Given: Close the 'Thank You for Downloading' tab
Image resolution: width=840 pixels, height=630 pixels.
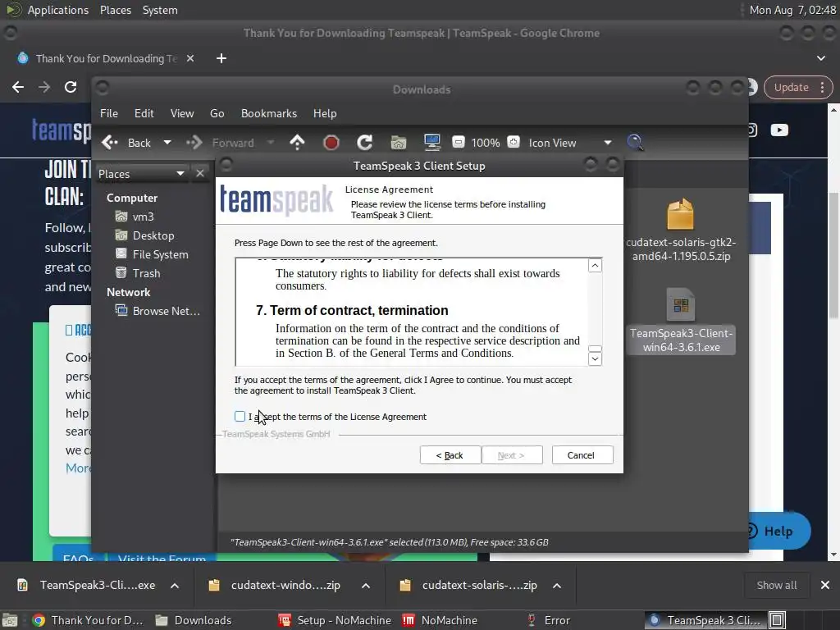Looking at the screenshot, I should pyautogui.click(x=190, y=58).
